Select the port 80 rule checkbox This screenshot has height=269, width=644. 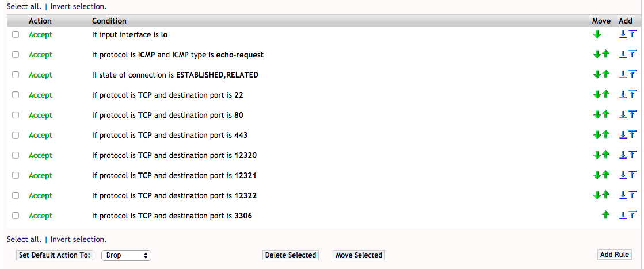click(x=16, y=115)
